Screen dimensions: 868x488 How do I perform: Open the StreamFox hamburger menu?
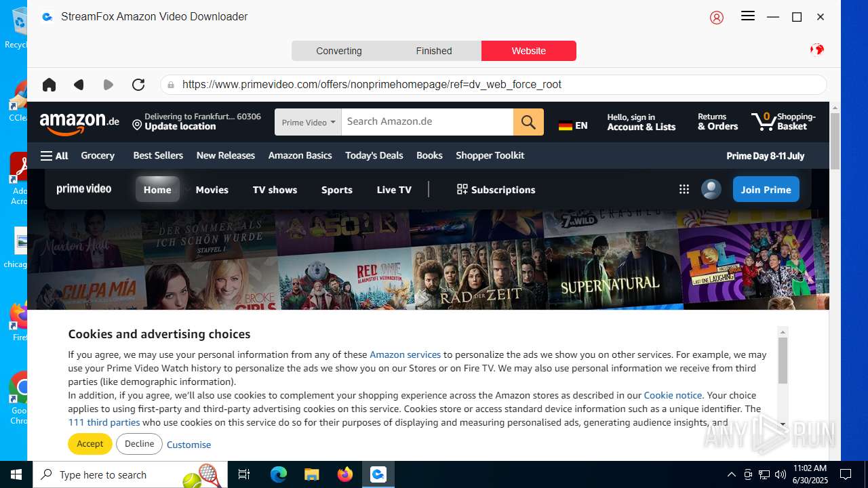tap(748, 16)
